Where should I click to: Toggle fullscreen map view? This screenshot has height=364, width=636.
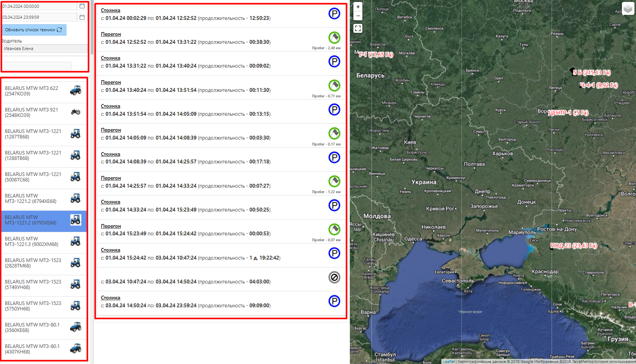point(358,29)
